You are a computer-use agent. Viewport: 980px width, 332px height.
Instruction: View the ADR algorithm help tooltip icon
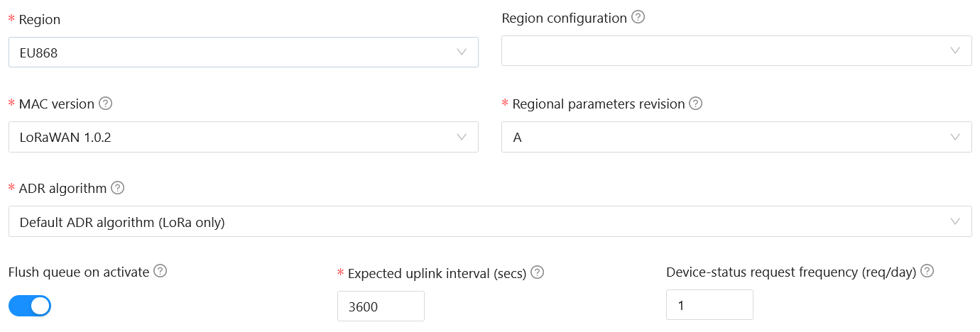pos(118,188)
